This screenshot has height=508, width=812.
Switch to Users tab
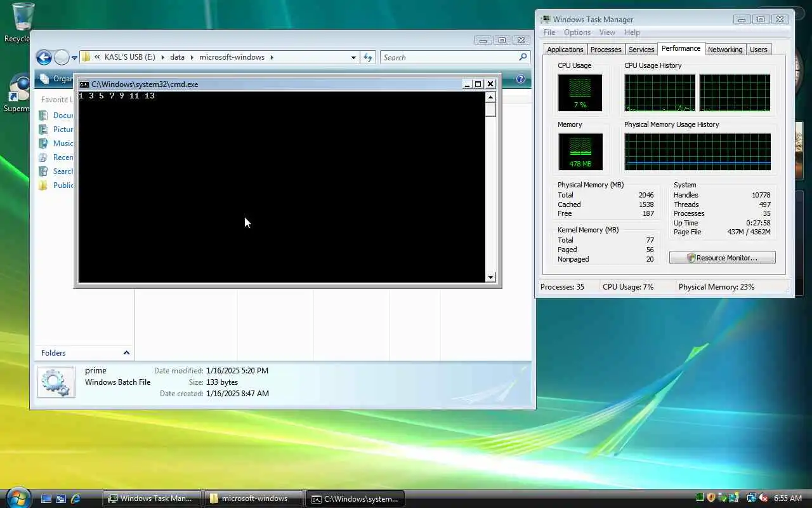click(759, 50)
